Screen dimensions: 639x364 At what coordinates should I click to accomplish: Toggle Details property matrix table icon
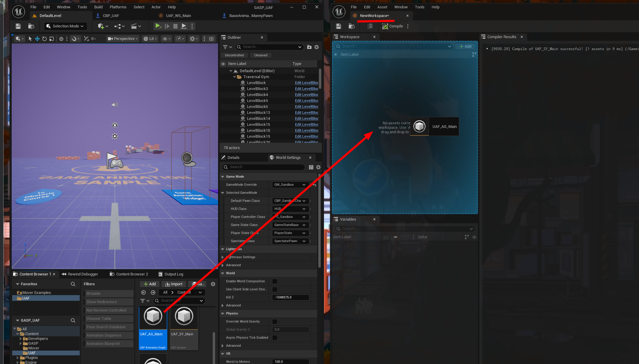click(x=311, y=167)
